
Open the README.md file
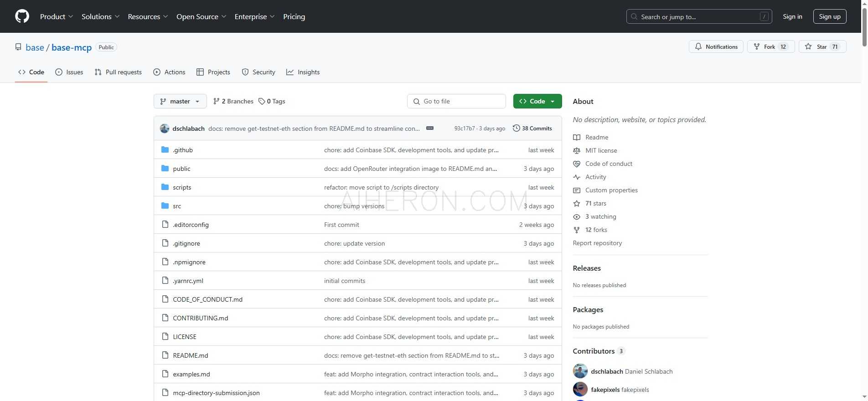tap(191, 355)
